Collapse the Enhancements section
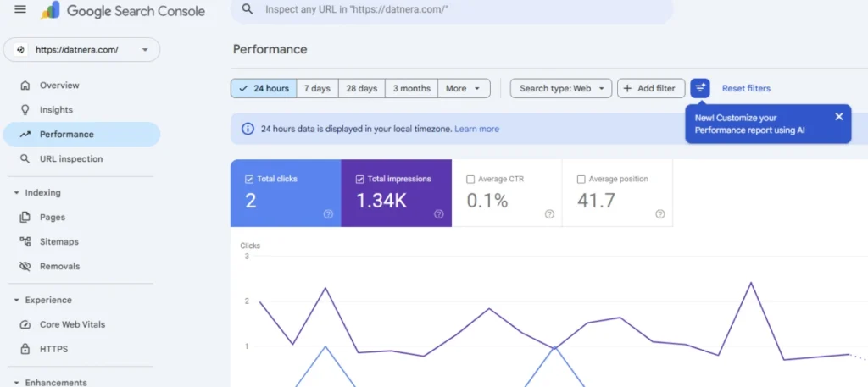Image resolution: width=868 pixels, height=387 pixels. point(17,383)
